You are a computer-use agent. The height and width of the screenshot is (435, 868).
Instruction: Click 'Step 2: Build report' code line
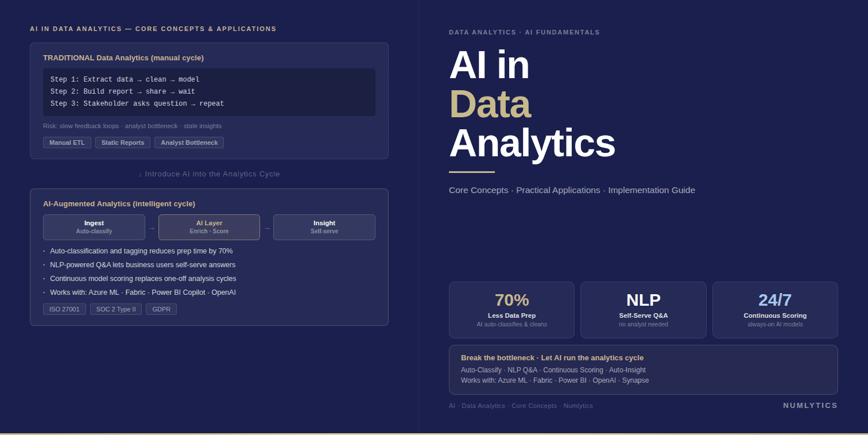(x=123, y=92)
